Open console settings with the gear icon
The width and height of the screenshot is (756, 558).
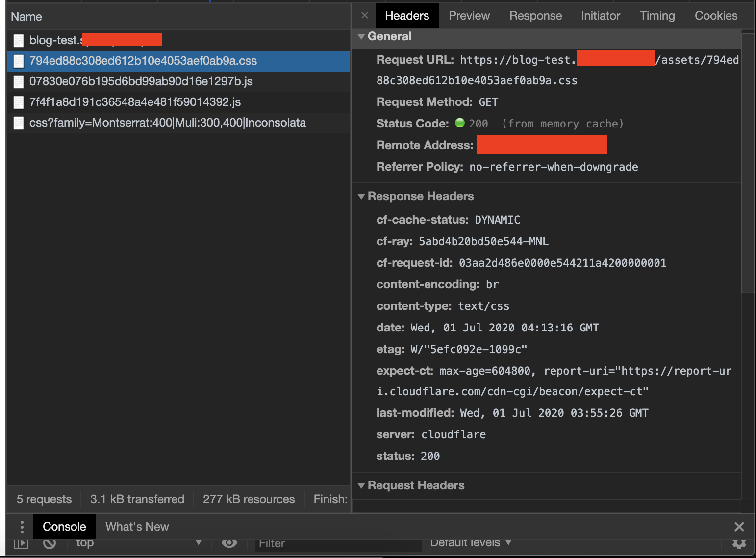[739, 543]
